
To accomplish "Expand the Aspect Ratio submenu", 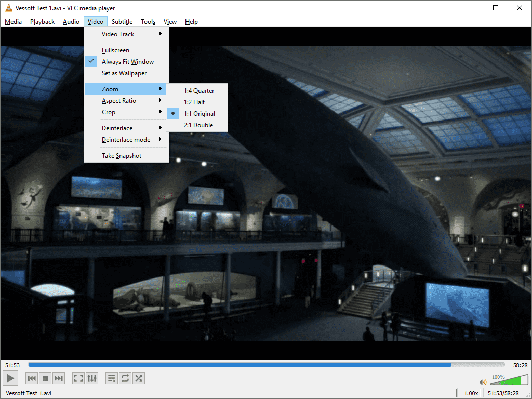I will coord(126,101).
